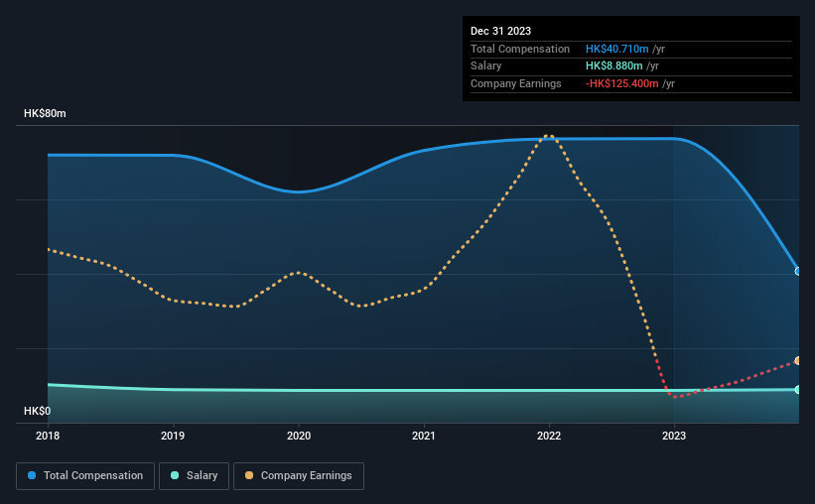
Task: Toggle the Total Compensation legend button
Action: pos(85,476)
